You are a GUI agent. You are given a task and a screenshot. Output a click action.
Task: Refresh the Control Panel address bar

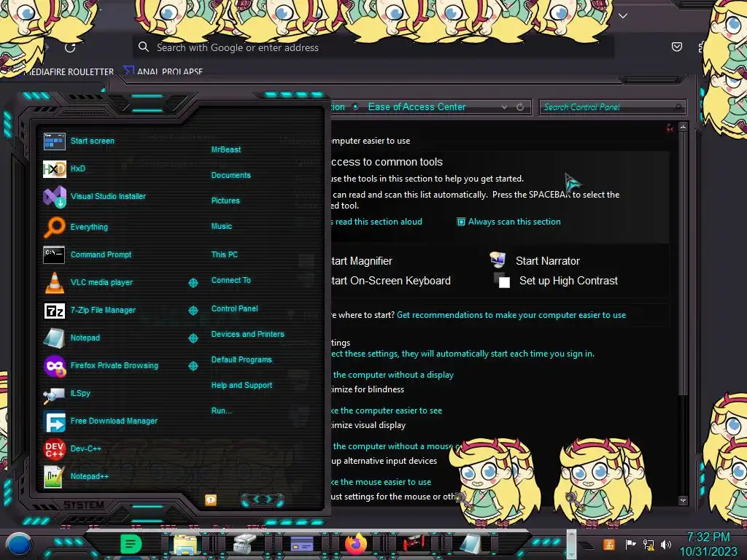(x=520, y=107)
